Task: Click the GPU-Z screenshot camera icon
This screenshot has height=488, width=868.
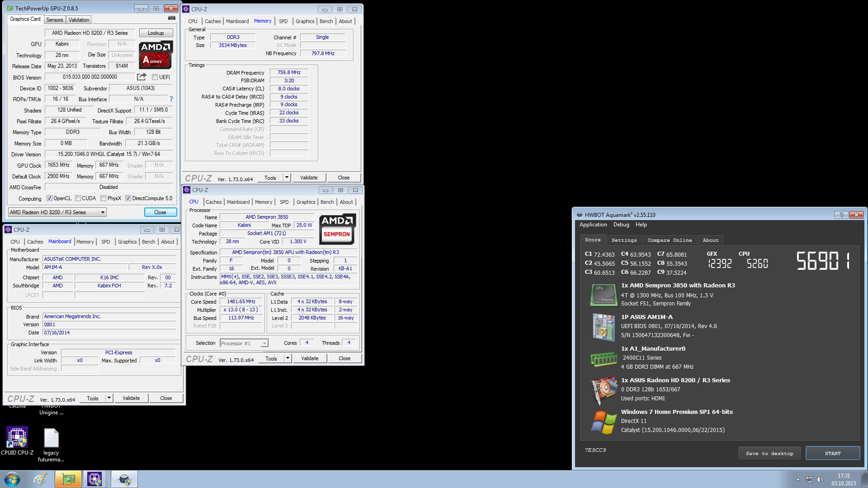Action: (x=172, y=18)
